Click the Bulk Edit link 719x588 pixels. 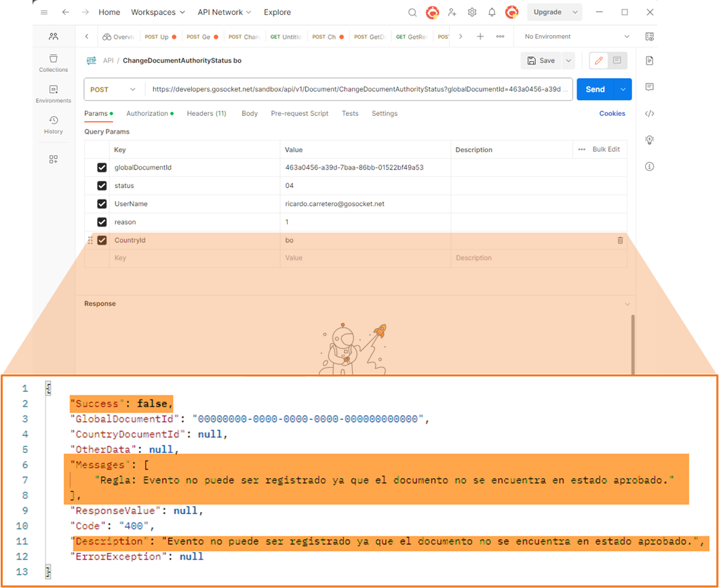click(x=606, y=149)
